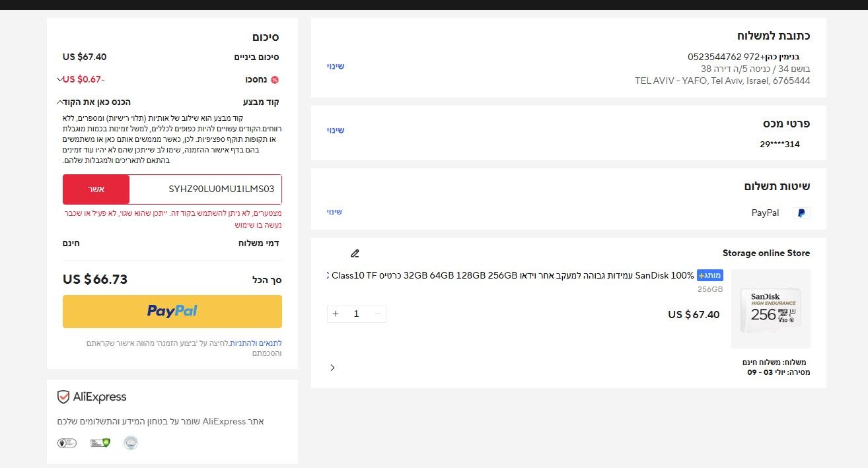This screenshot has height=468, width=868.
Task: Click the PayPal logo icon in payment methods
Action: pyautogui.click(x=801, y=213)
